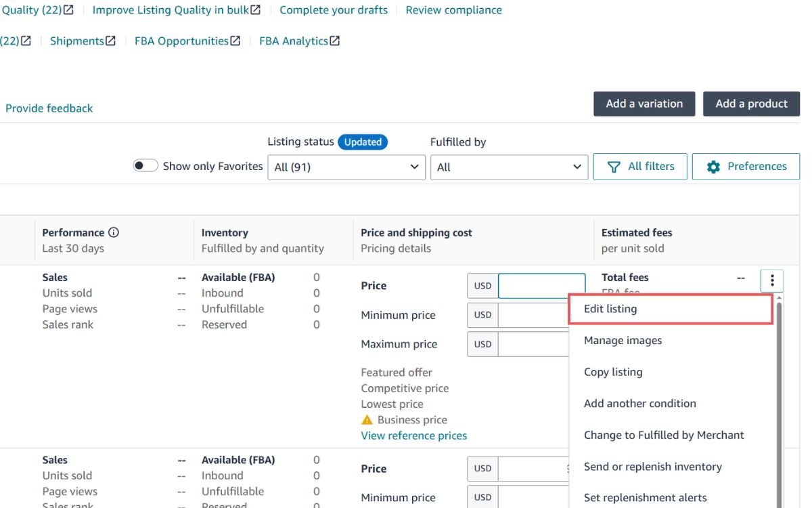Click the gear icon in Preferences
The width and height of the screenshot is (812, 508).
point(713,167)
